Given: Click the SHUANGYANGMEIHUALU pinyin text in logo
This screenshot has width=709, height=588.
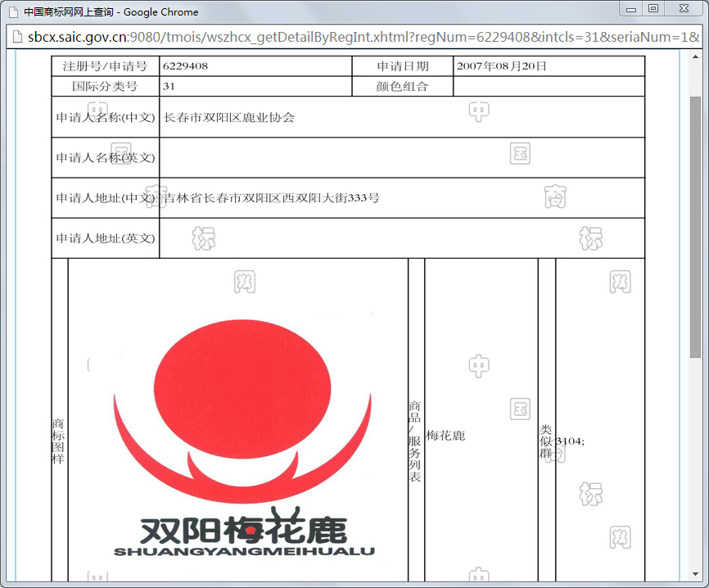Looking at the screenshot, I should tap(244, 551).
